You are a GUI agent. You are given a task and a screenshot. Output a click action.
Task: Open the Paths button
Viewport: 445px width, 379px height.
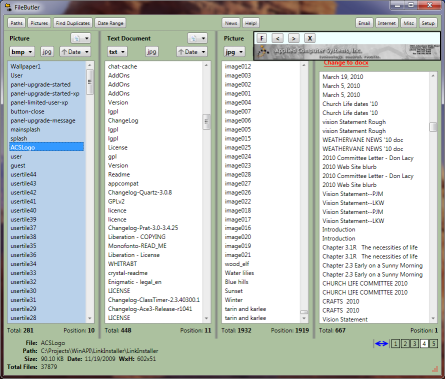point(16,23)
